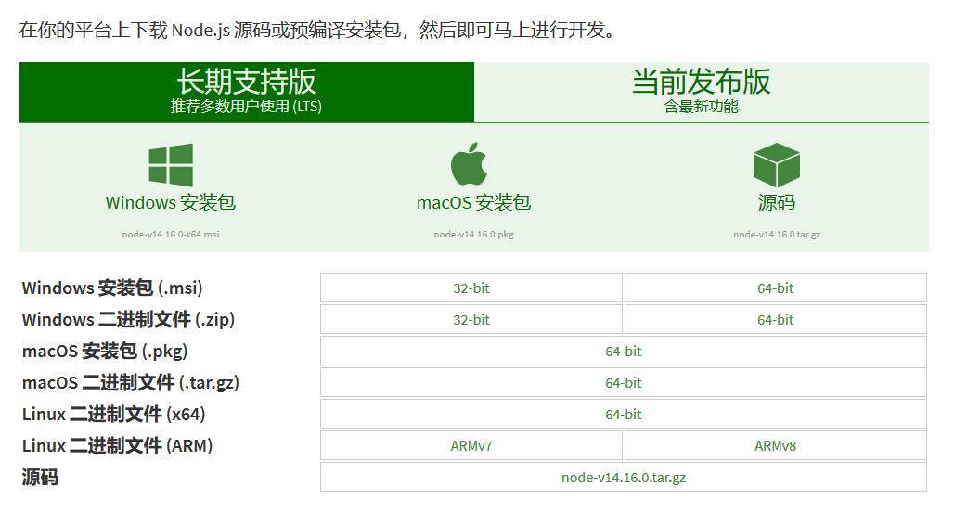Download 32-bit Windows 安装包 (.msi)

point(471,288)
